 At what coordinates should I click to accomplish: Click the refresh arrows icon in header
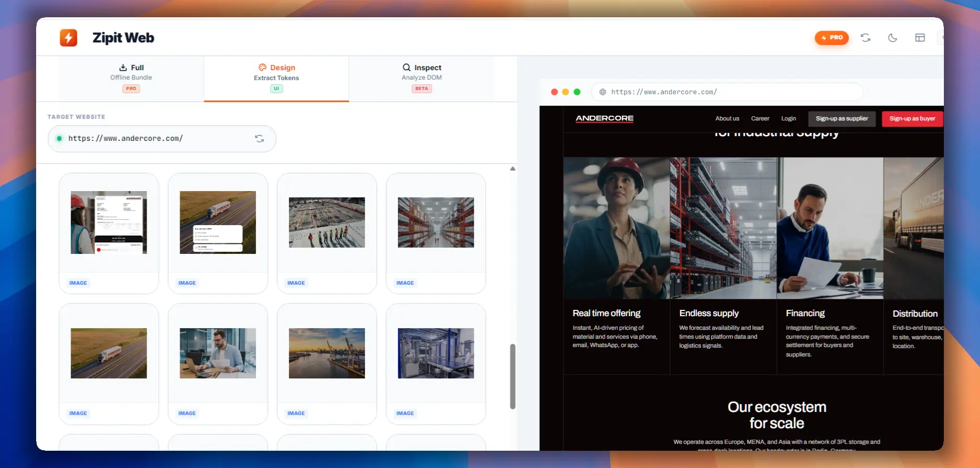865,38
